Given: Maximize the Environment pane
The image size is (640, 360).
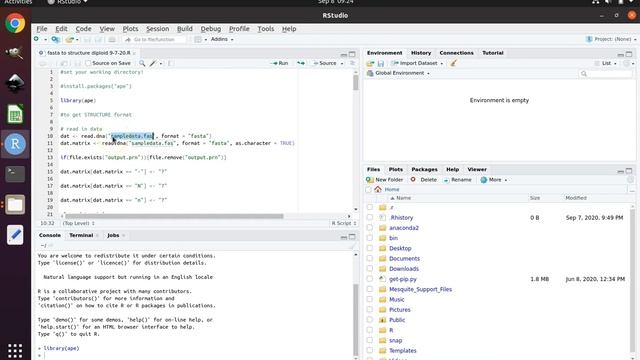Looking at the screenshot, I should point(629,54).
